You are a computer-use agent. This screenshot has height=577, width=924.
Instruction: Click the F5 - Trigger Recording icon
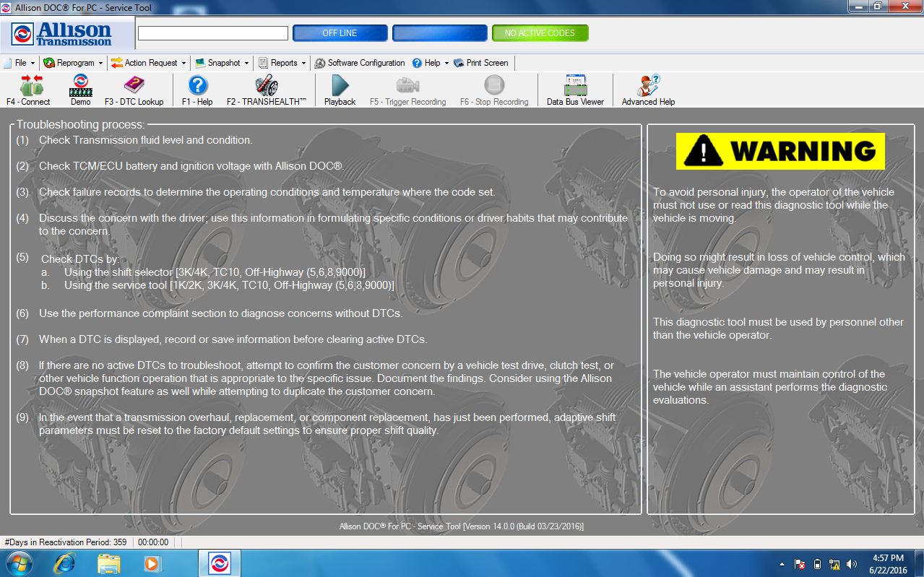point(408,90)
